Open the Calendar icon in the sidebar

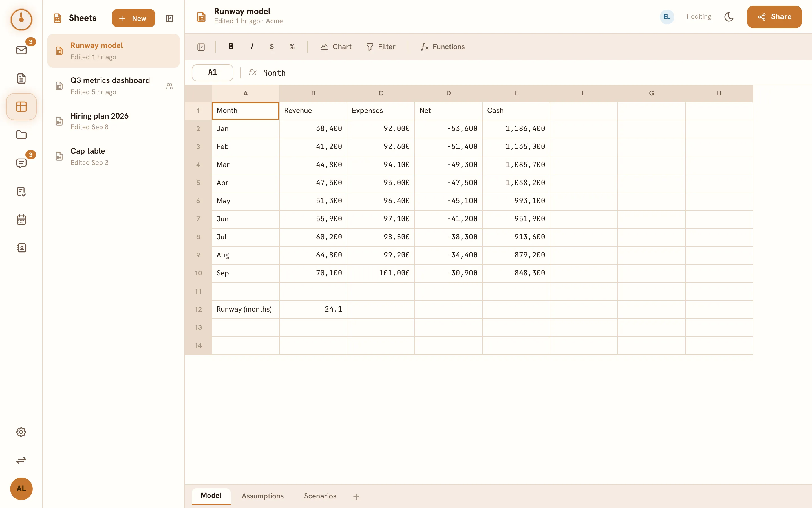[x=21, y=220]
